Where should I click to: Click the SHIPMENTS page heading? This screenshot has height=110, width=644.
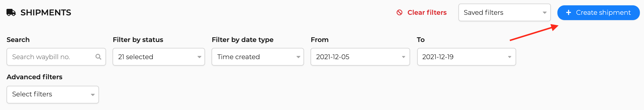pos(46,12)
